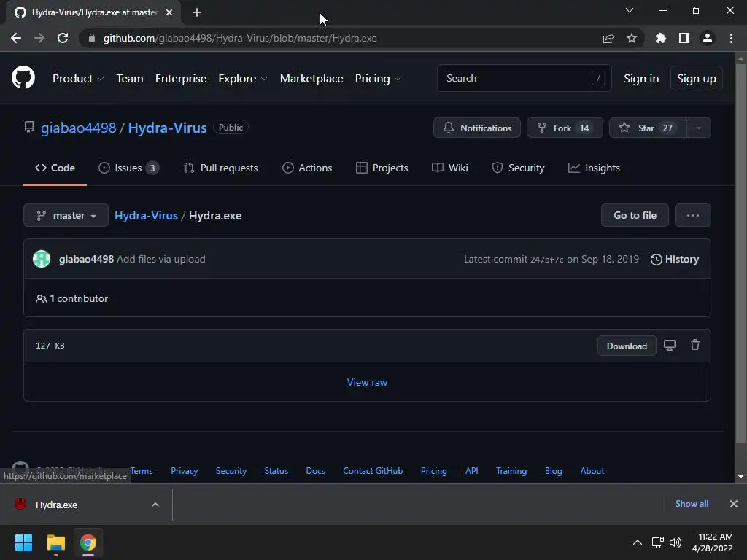Image resolution: width=747 pixels, height=560 pixels.
Task: Click giabao4498 avatar in commit row
Action: pyautogui.click(x=42, y=259)
